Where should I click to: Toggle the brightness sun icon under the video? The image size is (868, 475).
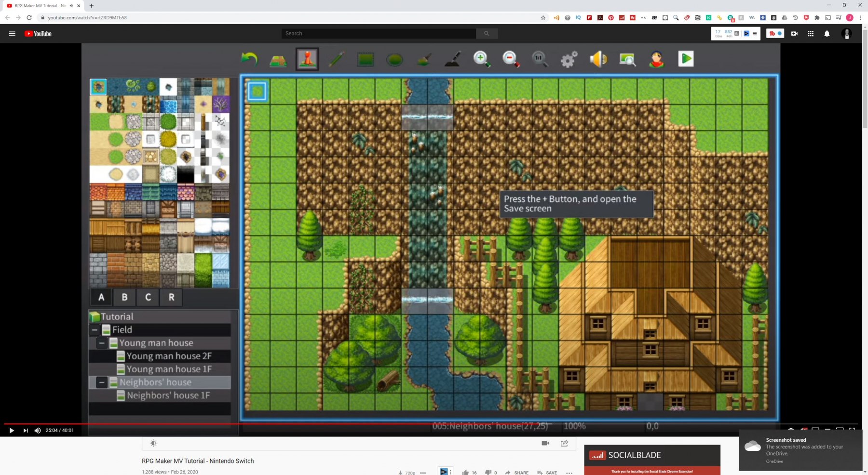(153, 443)
